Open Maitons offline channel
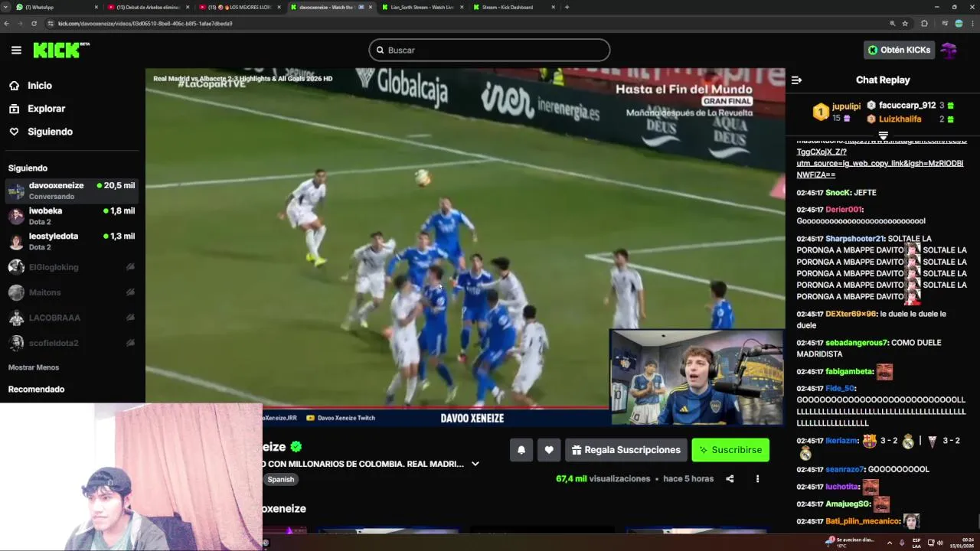The height and width of the screenshot is (551, 980). click(71, 292)
